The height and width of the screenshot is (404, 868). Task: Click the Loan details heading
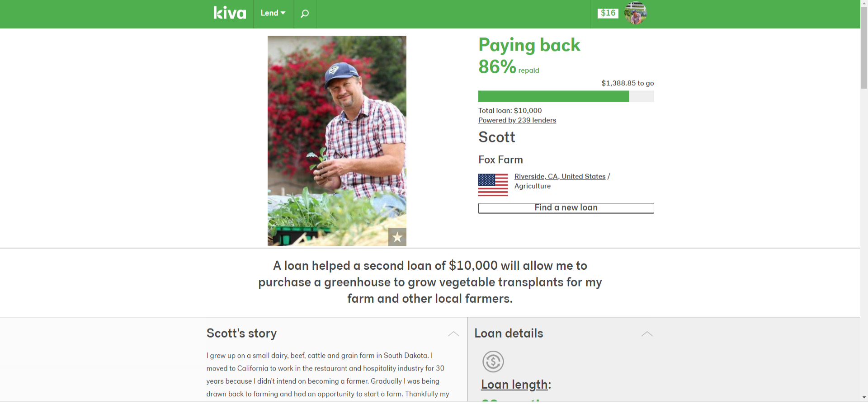(x=509, y=334)
